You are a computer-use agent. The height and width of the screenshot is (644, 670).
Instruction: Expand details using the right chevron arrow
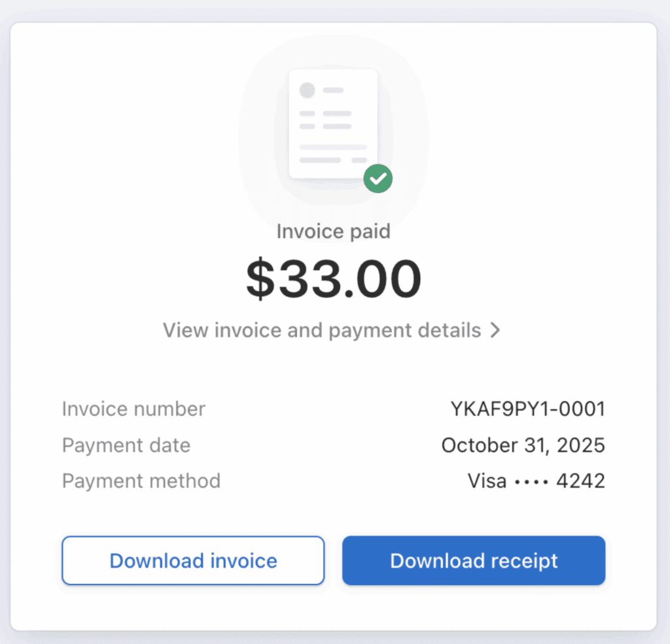point(495,330)
